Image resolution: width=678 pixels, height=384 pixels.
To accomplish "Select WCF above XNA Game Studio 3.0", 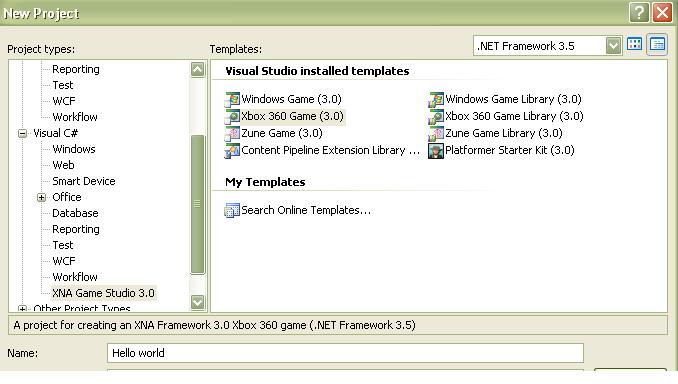I will click(64, 261).
